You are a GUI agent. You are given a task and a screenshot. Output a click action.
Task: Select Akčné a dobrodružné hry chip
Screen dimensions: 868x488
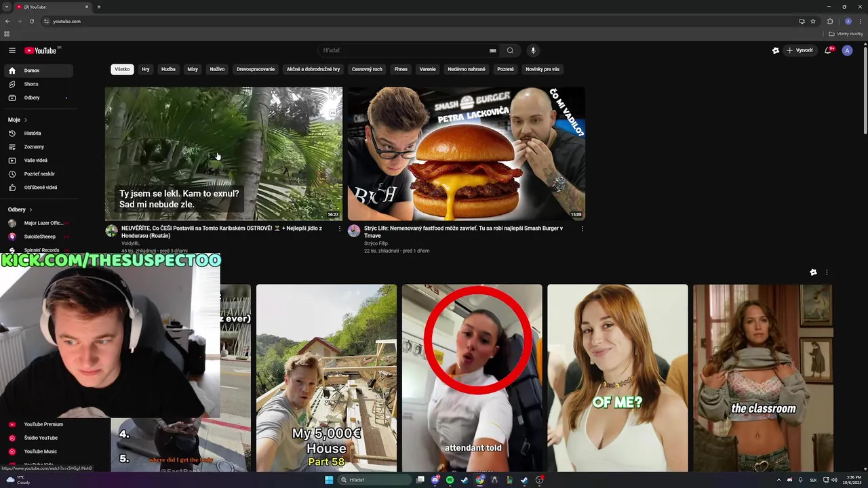pyautogui.click(x=313, y=69)
